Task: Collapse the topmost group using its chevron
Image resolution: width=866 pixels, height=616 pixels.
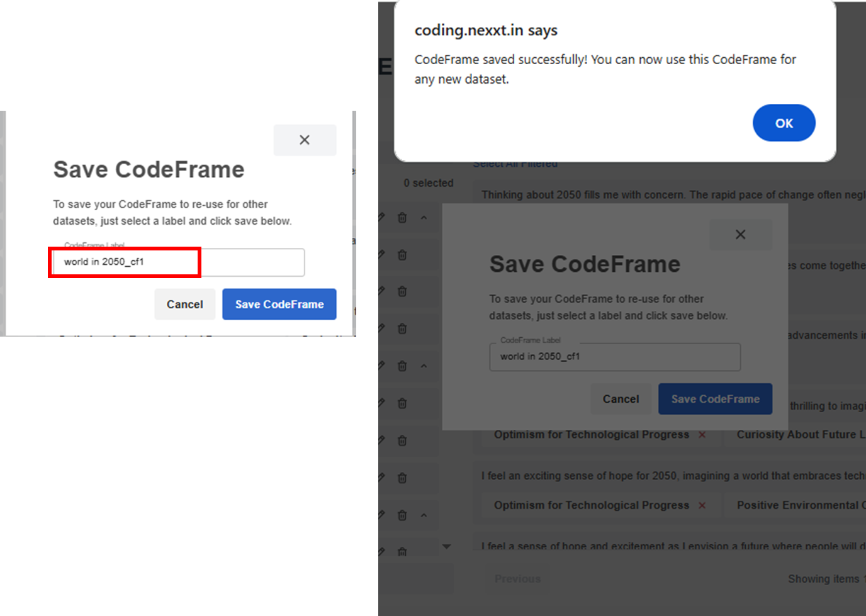Action: pos(424,218)
